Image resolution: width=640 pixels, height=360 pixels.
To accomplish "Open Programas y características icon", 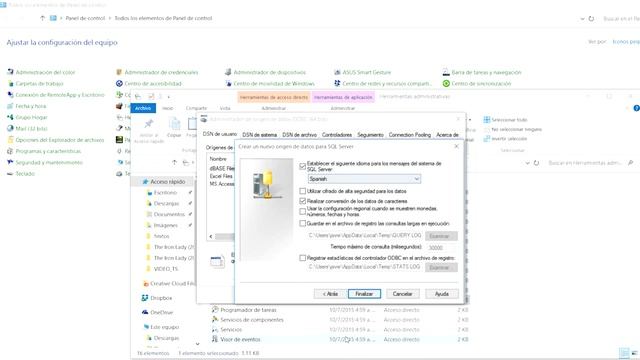I will [10, 151].
